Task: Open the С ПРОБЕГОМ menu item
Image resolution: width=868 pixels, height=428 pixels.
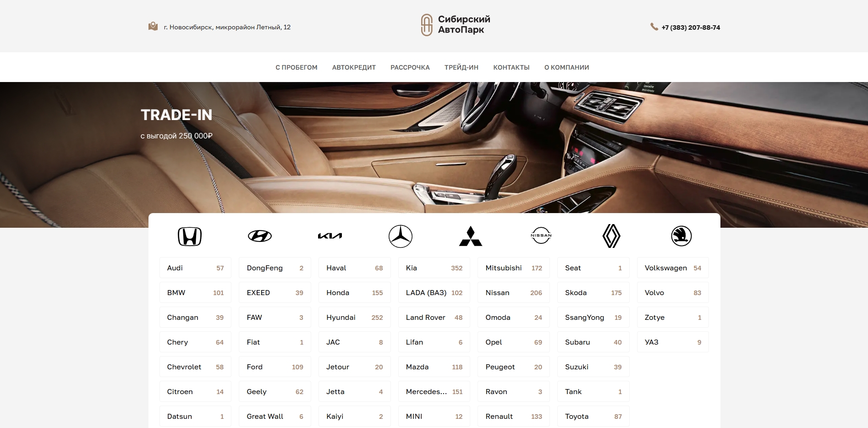Action: pyautogui.click(x=297, y=67)
